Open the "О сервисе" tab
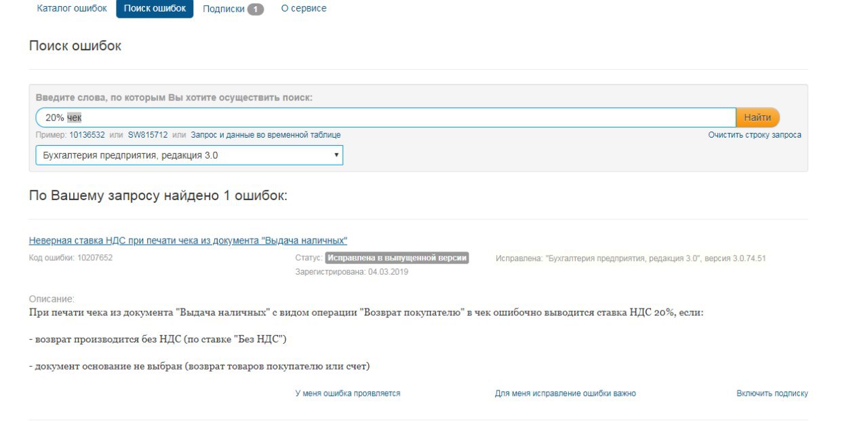868x421 pixels. pyautogui.click(x=304, y=8)
